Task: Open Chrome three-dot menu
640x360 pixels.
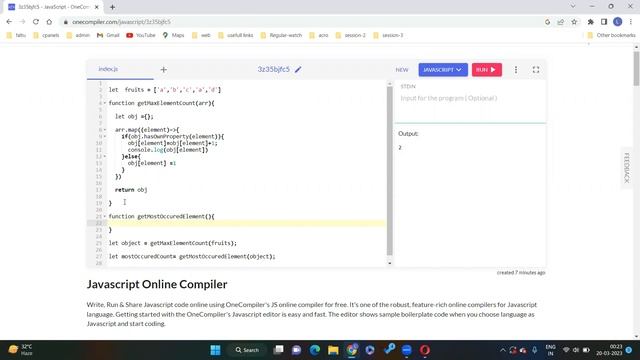Action: tap(631, 22)
